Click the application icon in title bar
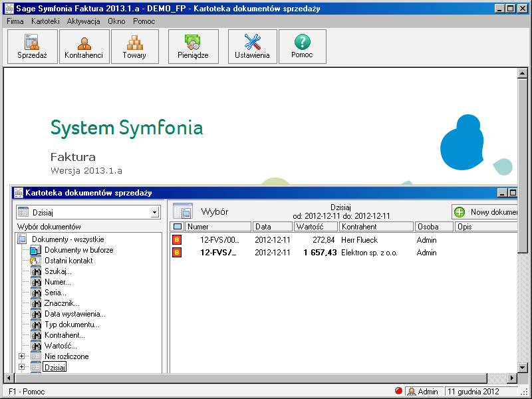The height and width of the screenshot is (399, 532). [x=9, y=8]
